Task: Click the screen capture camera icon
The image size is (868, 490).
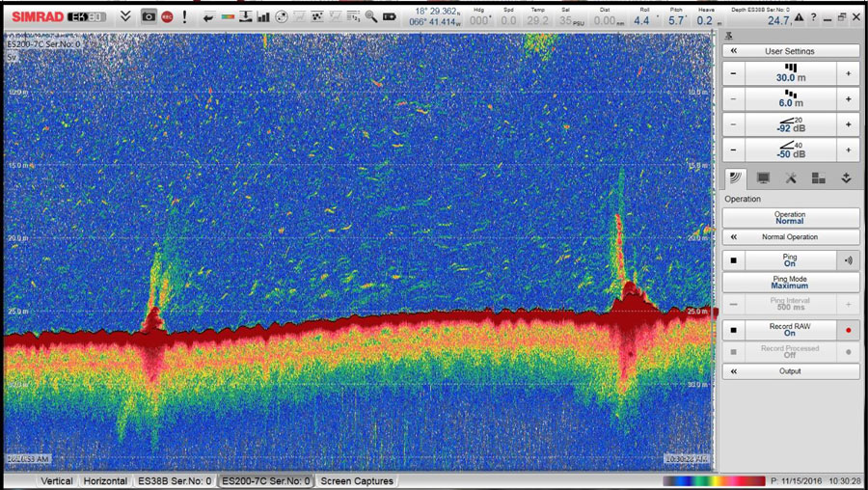Action: [x=149, y=16]
